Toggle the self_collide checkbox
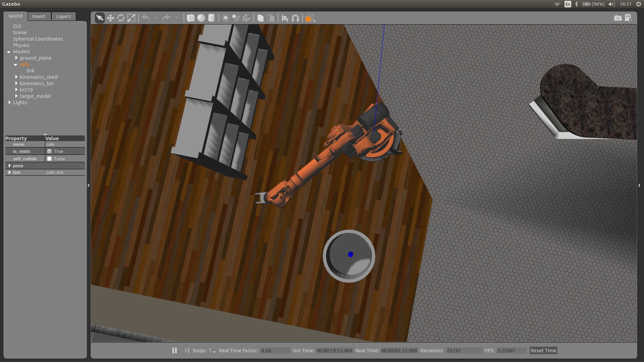644x362 pixels. click(50, 159)
